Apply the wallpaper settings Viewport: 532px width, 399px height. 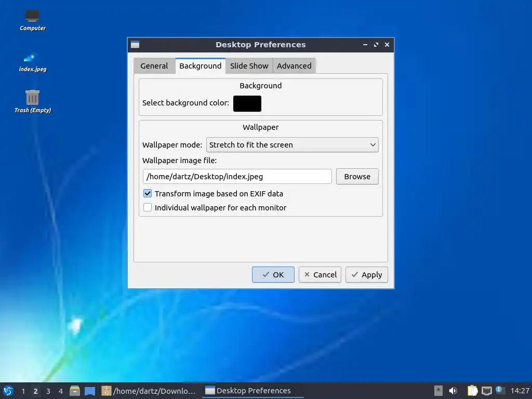point(367,274)
